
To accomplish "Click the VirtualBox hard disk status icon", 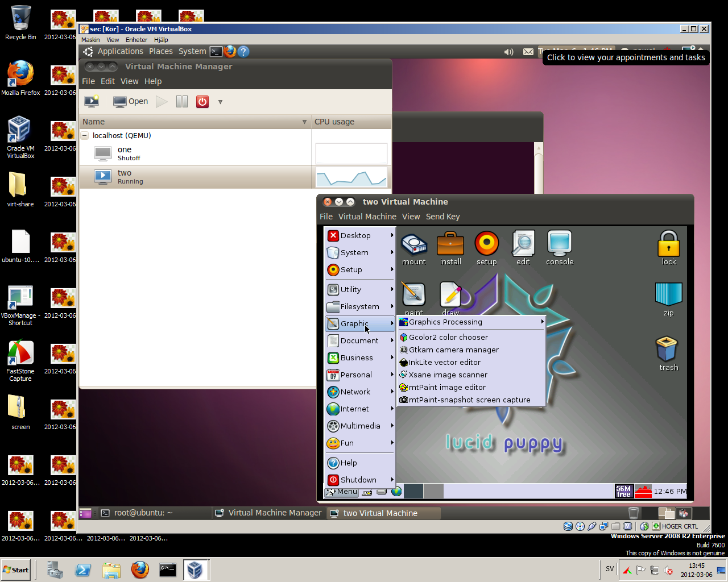I will 568,526.
